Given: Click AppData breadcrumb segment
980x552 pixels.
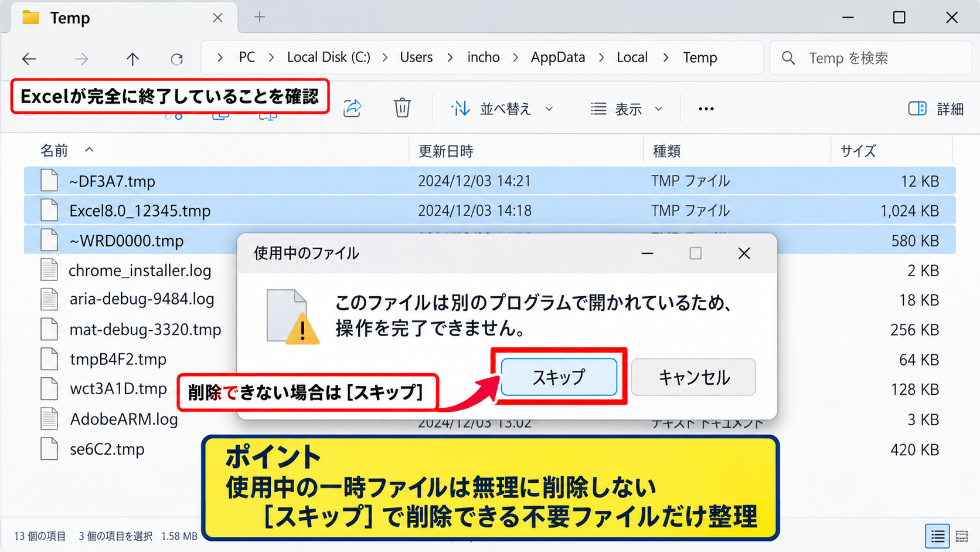Looking at the screenshot, I should (x=558, y=57).
